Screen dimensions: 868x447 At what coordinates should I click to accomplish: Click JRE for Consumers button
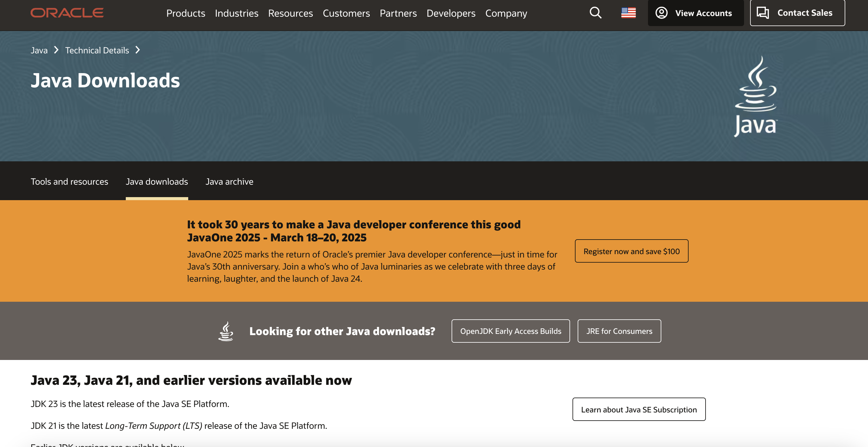pos(619,331)
